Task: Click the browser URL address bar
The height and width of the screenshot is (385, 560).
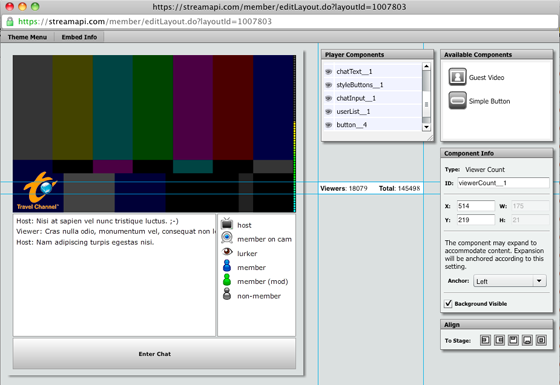Action: coord(280,21)
